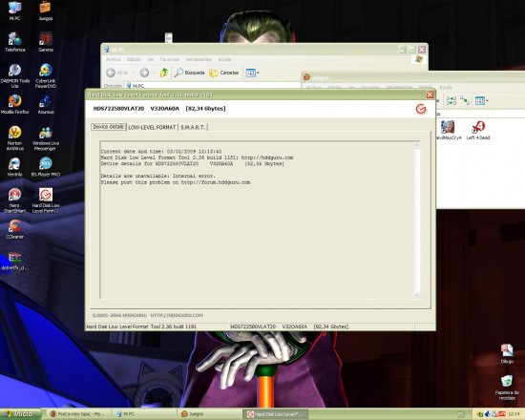Screen dimensions: 525x420
Task: Open the Left 4 Dead shortcut icon
Action: click(x=478, y=130)
